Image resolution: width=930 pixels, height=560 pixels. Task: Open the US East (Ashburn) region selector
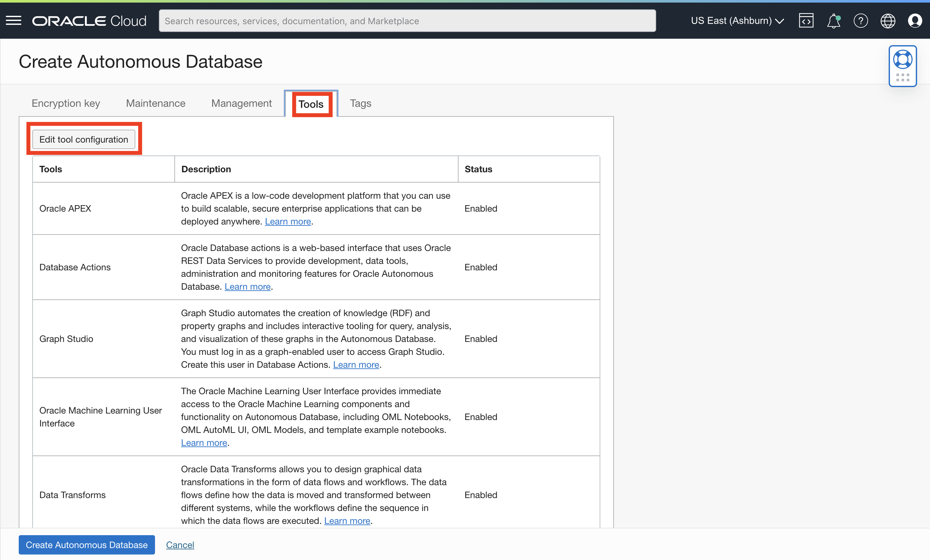click(737, 20)
